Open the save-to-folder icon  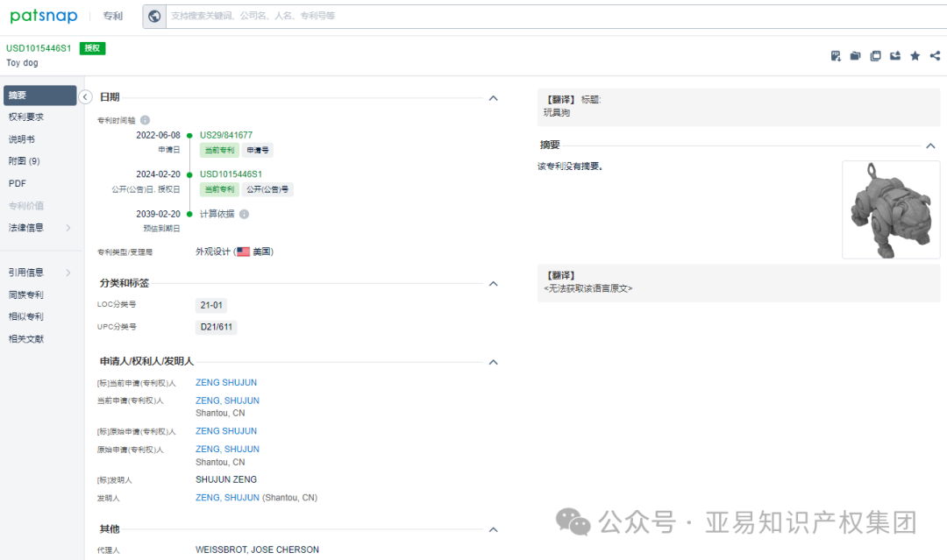click(855, 55)
